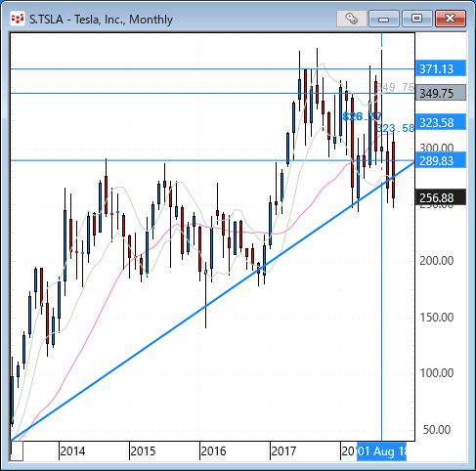The height and width of the screenshot is (471, 476).
Task: Click the 2016 label on time axis
Action: 213,451
